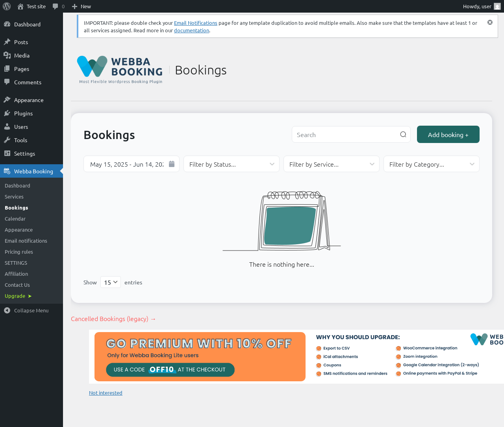Click the Test site text link
Viewport: 504px width, 427px height.
(x=36, y=6)
